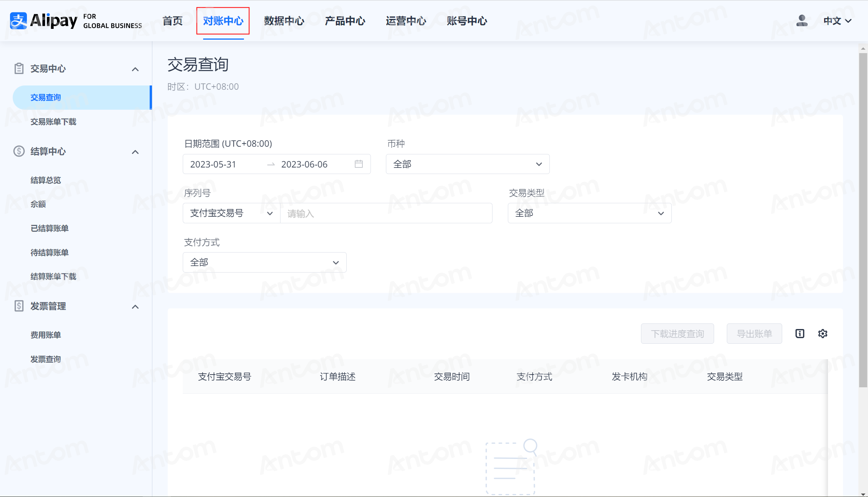Open the user profile avatar icon
Viewport: 868px width, 497px height.
802,20
